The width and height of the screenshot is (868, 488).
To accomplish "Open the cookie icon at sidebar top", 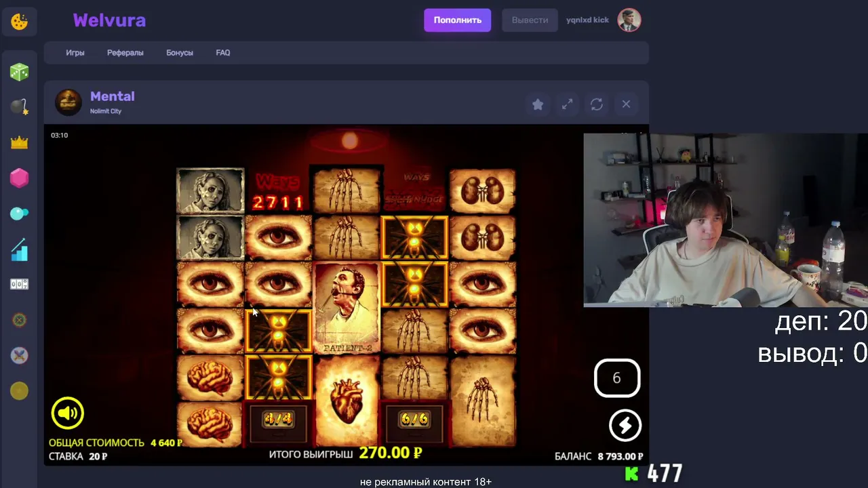I will 19,22.
